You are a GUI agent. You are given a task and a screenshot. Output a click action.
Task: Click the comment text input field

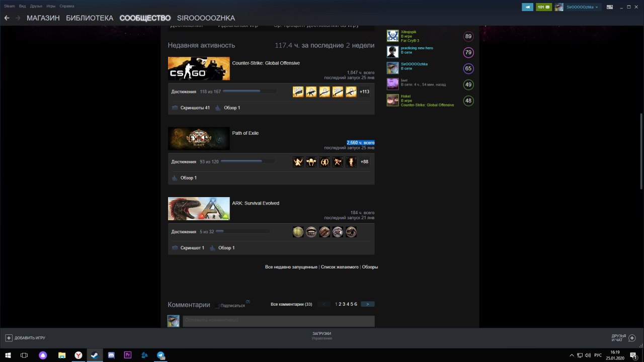pyautogui.click(x=278, y=320)
